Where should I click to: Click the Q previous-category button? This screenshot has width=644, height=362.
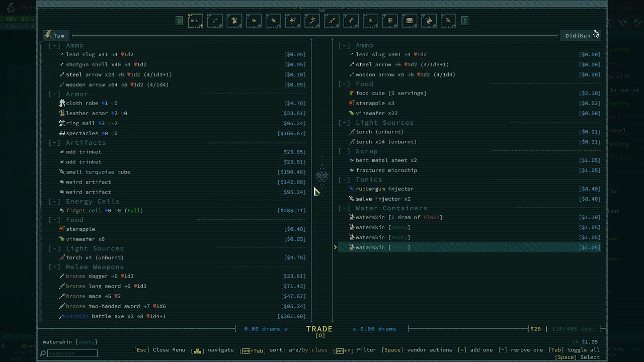(179, 21)
